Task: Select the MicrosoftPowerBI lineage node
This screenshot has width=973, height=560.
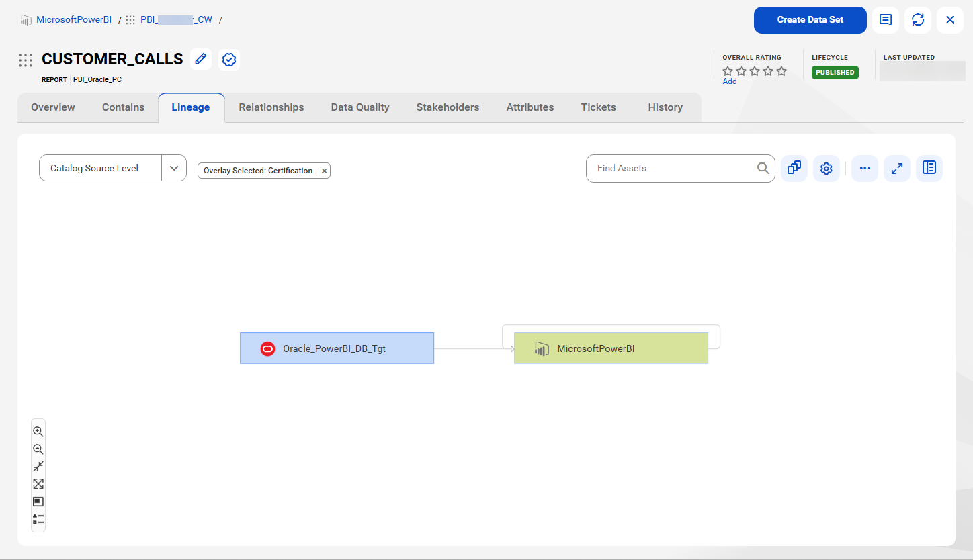Action: pyautogui.click(x=611, y=348)
